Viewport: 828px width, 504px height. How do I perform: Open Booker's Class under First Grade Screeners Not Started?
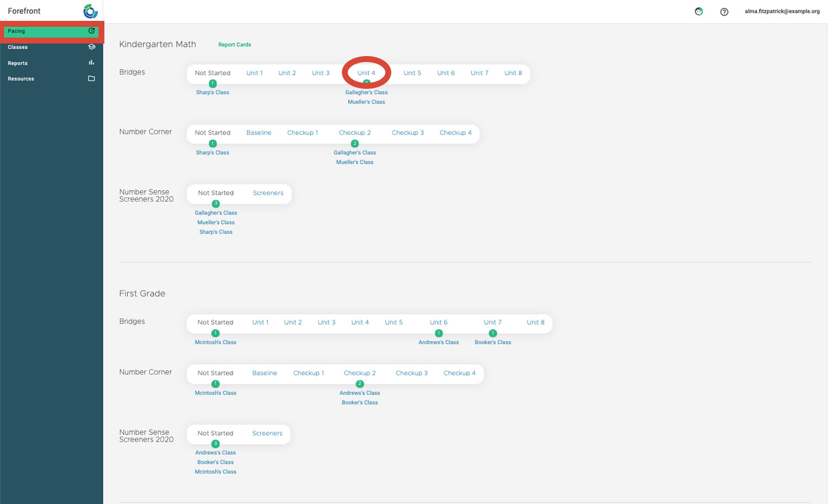[x=215, y=462]
